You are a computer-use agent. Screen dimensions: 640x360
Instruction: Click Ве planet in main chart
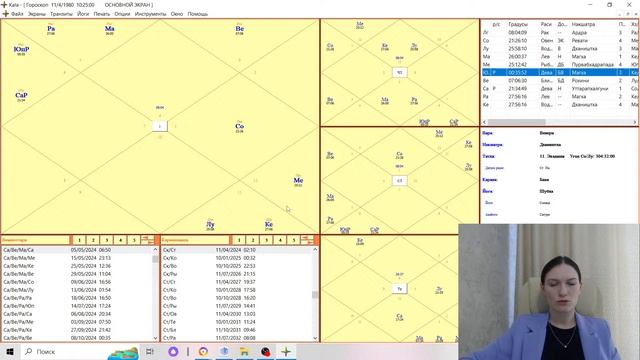click(240, 29)
